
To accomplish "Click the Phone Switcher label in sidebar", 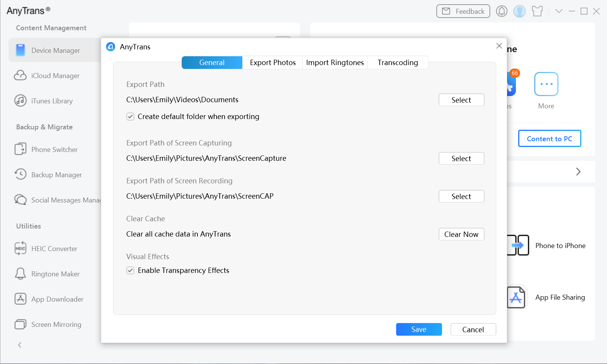I will (54, 150).
